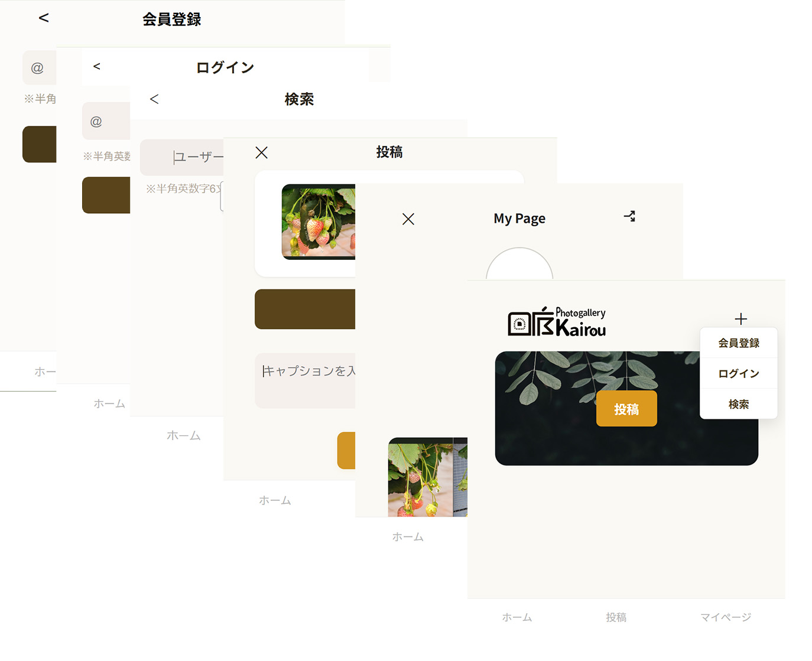Switch to the マイページ tab in bottom navigation
Viewport: 812px width, 661px height.
(725, 617)
